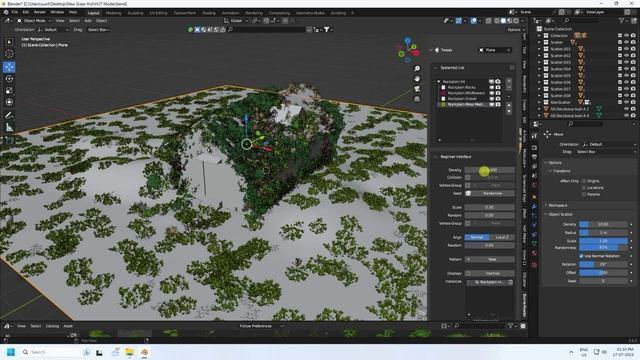640x360 pixels.
Task: Click Options button in viewport header
Action: click(x=515, y=30)
